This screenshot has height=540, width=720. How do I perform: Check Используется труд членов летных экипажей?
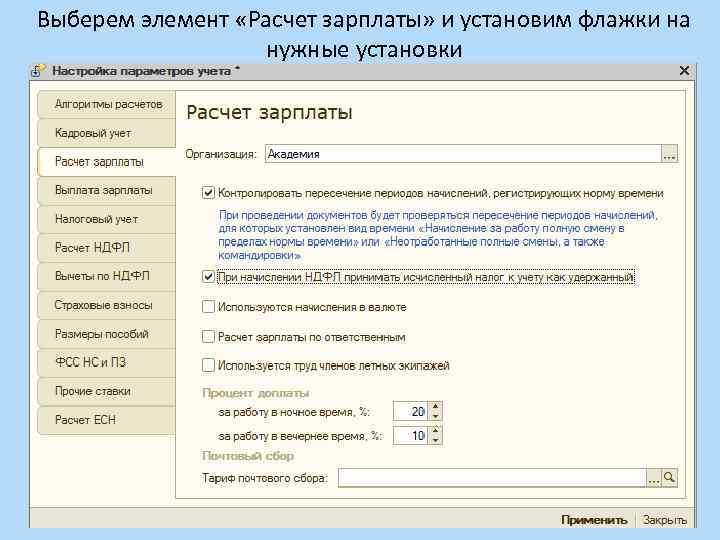[208, 366]
